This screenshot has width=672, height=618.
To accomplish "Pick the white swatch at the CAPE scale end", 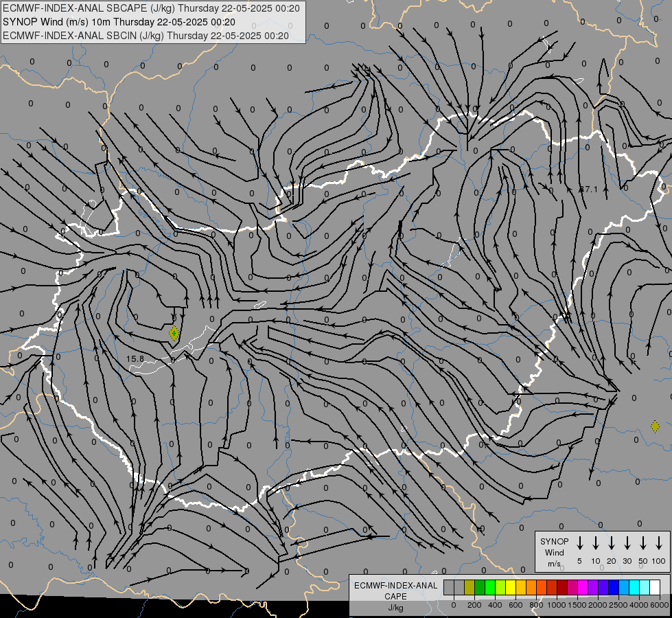I will (x=656, y=588).
